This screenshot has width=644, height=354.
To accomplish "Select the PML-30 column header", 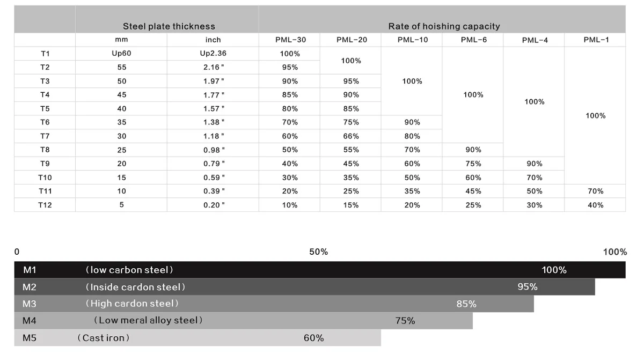I will (290, 40).
